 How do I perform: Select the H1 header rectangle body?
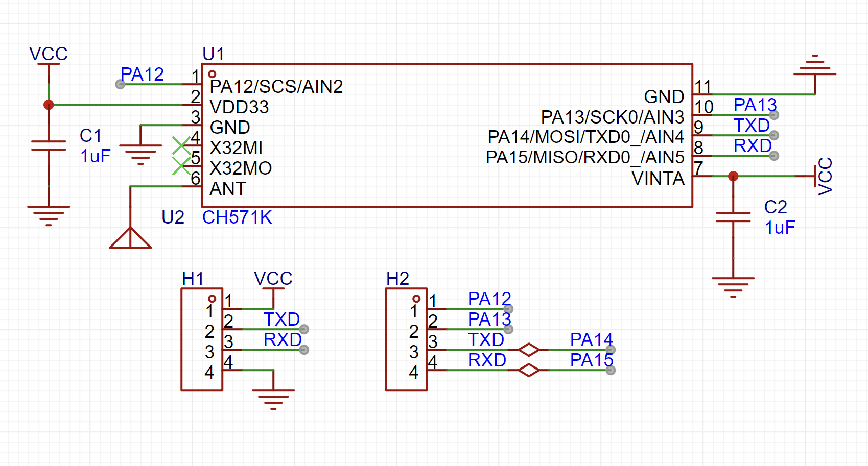tap(202, 339)
